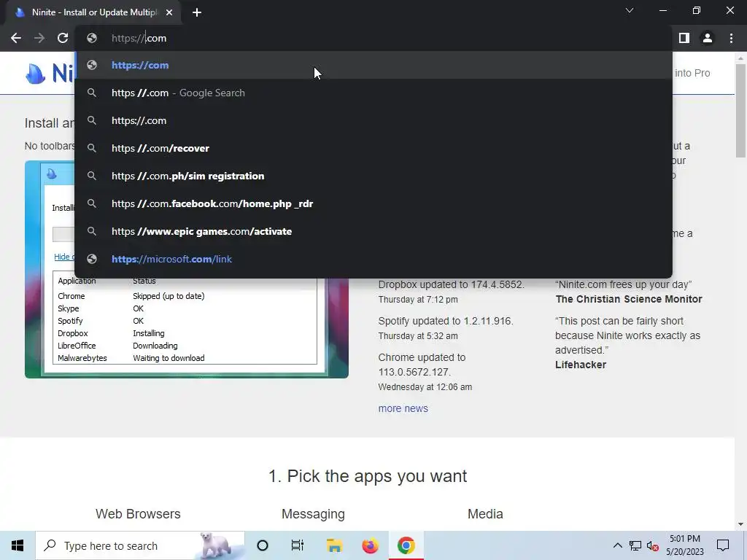Click the muted volume tray icon
This screenshot has width=747, height=560.
[x=653, y=545]
